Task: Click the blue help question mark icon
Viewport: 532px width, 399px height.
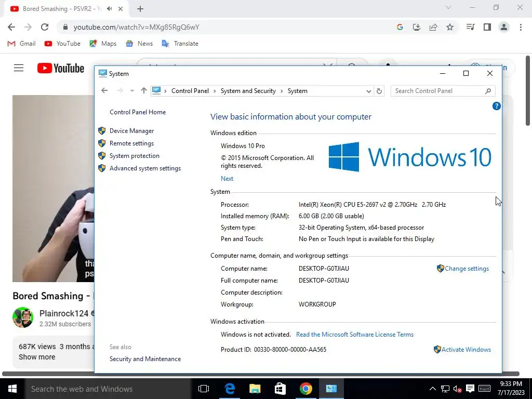Action: [496, 106]
